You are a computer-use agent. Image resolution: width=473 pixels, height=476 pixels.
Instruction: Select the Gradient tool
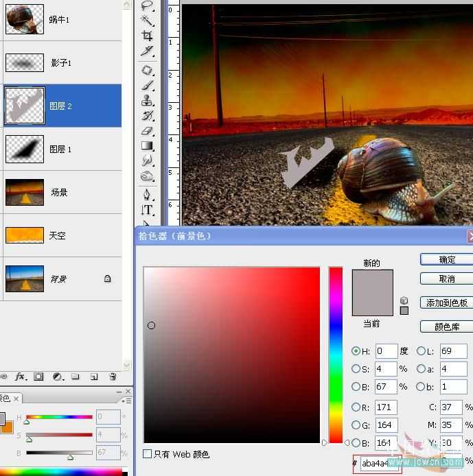[148, 145]
